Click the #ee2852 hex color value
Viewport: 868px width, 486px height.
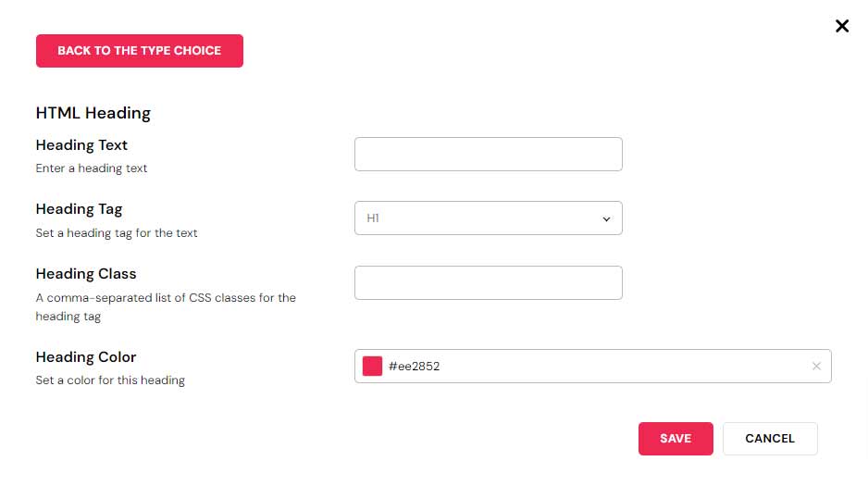414,367
